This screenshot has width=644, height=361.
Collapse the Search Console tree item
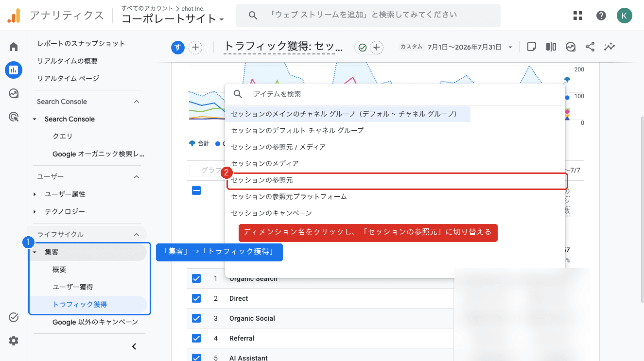(35, 119)
